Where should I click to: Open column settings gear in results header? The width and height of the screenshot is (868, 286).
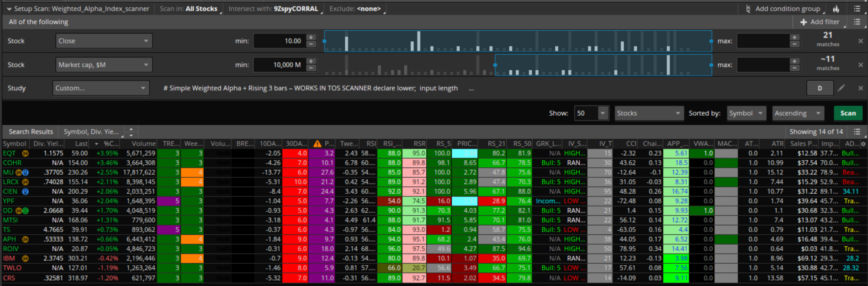coord(863,143)
